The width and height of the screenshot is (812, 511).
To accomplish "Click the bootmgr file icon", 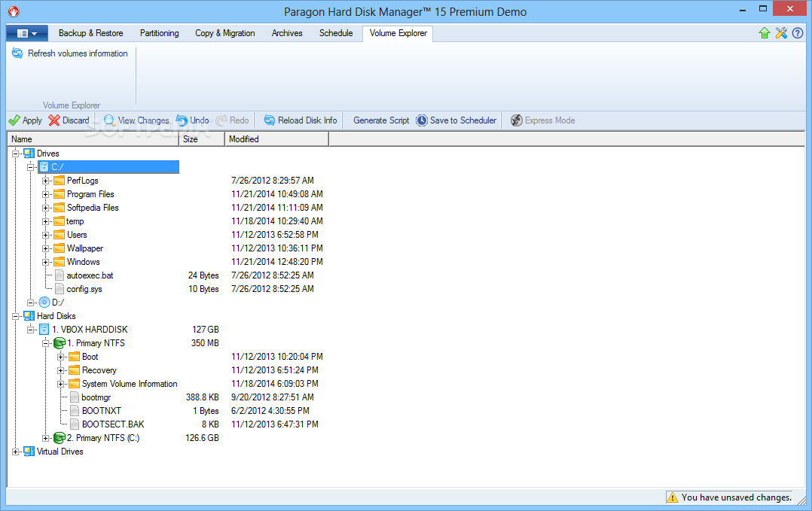I will click(x=75, y=397).
